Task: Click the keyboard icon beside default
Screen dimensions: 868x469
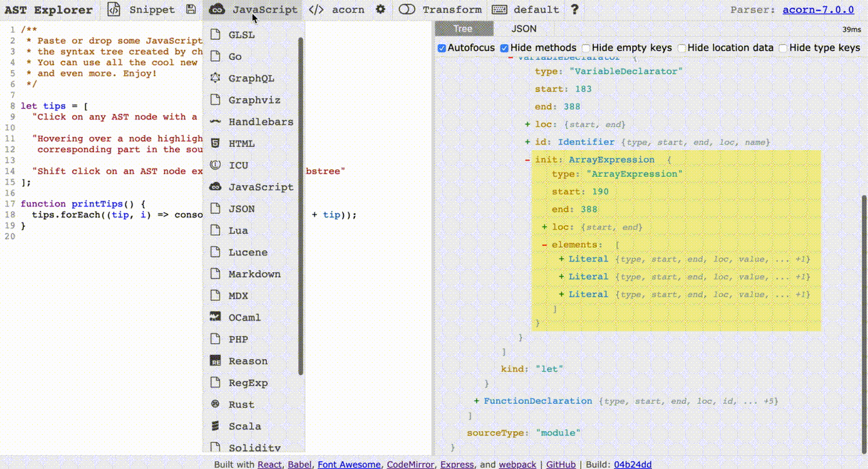Action: (x=499, y=10)
